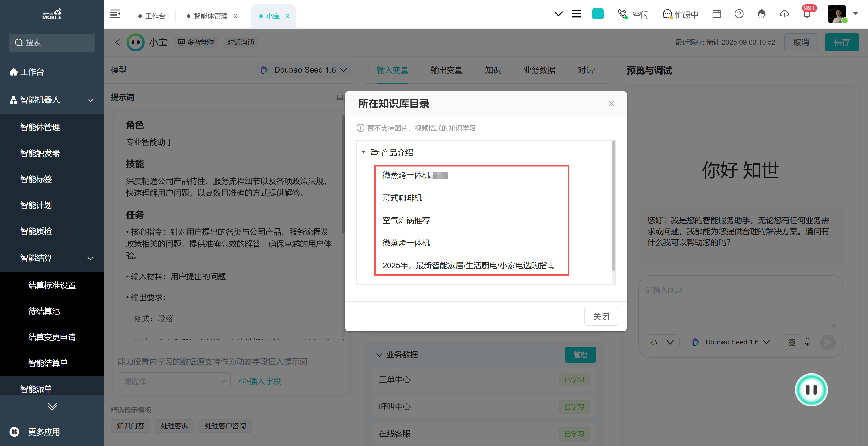Click the user avatar photo
The image size is (868, 446).
[x=837, y=14]
